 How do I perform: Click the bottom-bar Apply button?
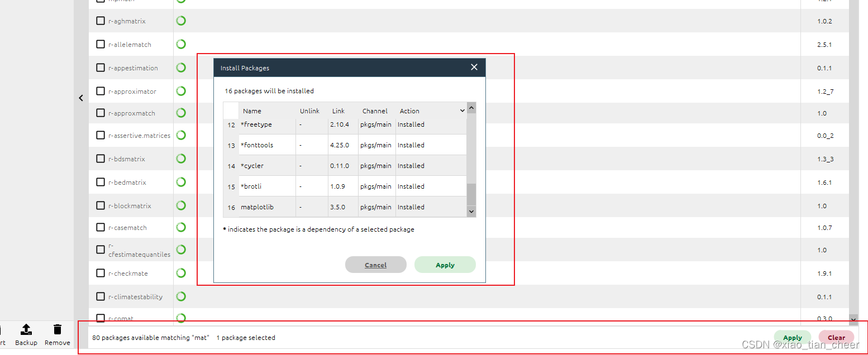793,337
